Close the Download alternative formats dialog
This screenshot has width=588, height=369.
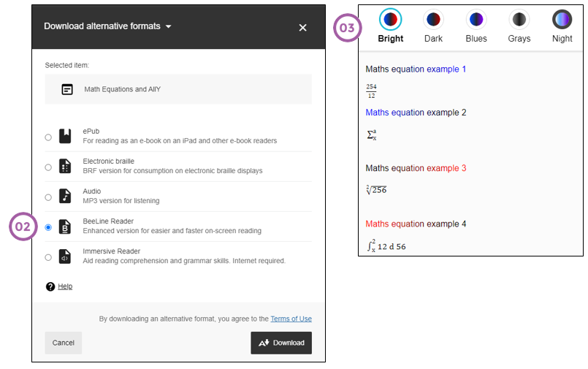(x=302, y=28)
